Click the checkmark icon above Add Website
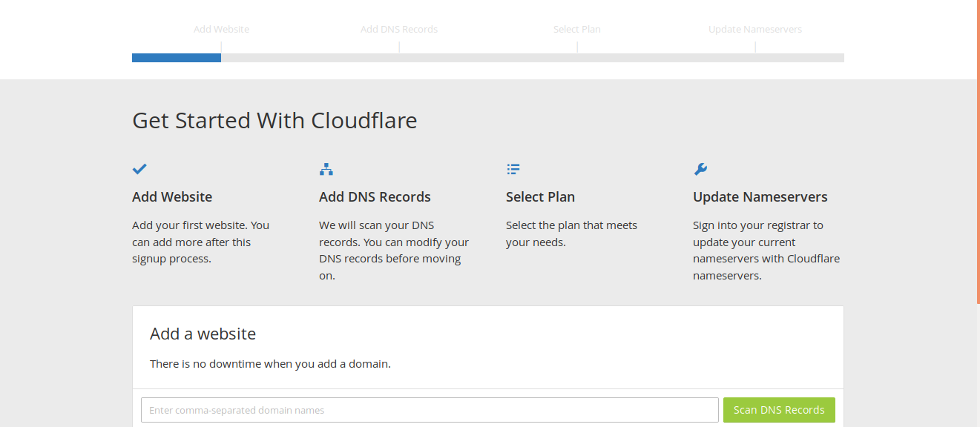980x427 pixels. [x=139, y=169]
